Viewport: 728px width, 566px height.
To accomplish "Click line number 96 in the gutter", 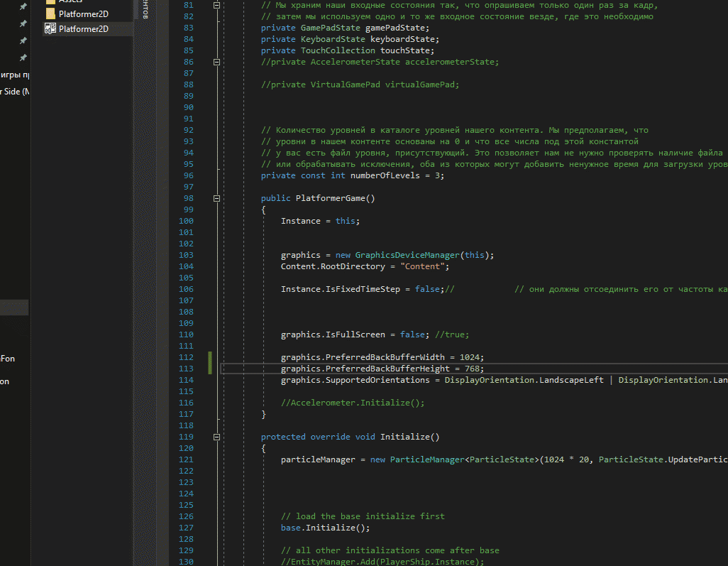I will pyautogui.click(x=187, y=175).
